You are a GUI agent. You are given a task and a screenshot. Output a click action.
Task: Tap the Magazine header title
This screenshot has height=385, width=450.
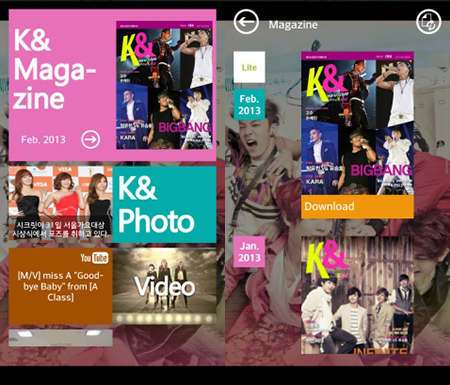pyautogui.click(x=293, y=25)
